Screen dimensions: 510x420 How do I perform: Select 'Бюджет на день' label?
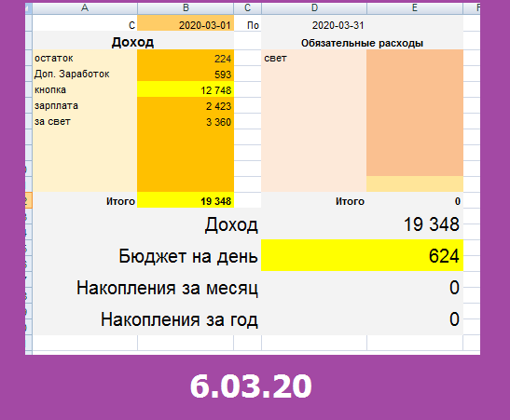(x=188, y=256)
